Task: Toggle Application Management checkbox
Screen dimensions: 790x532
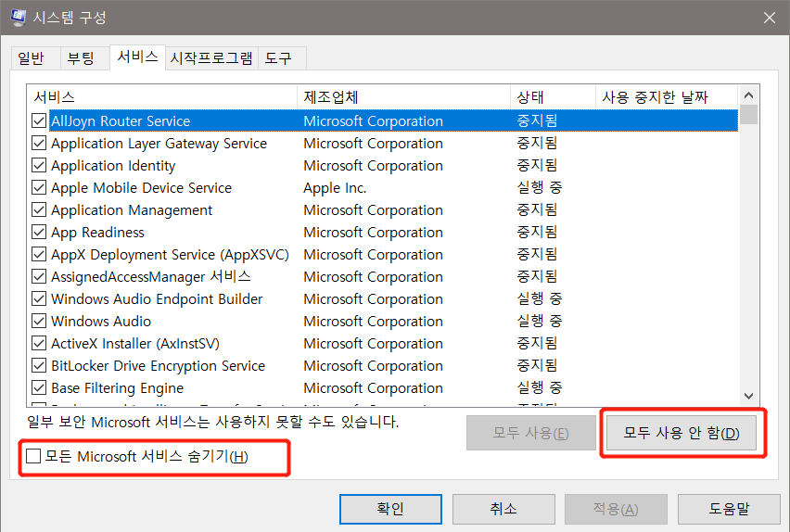Action: tap(39, 209)
